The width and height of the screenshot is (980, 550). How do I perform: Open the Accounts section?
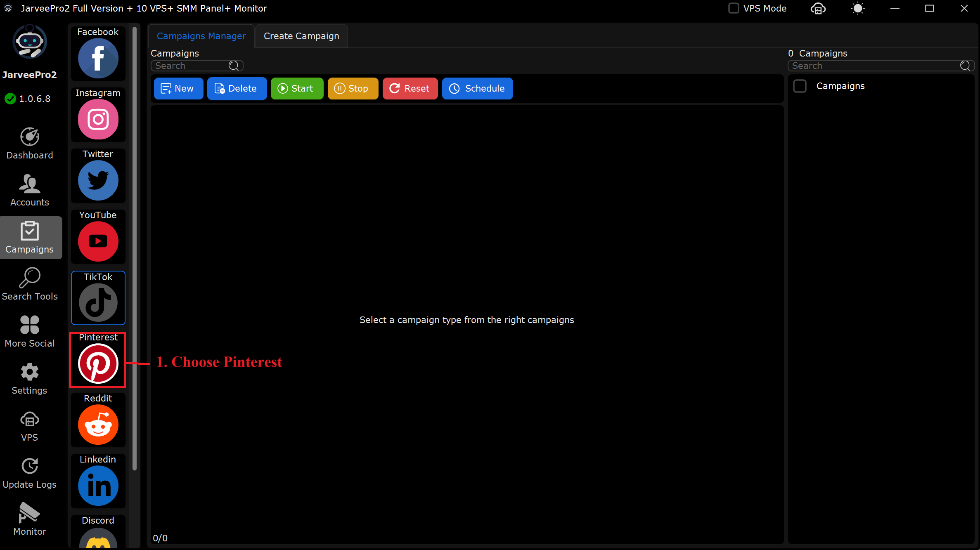pyautogui.click(x=30, y=191)
